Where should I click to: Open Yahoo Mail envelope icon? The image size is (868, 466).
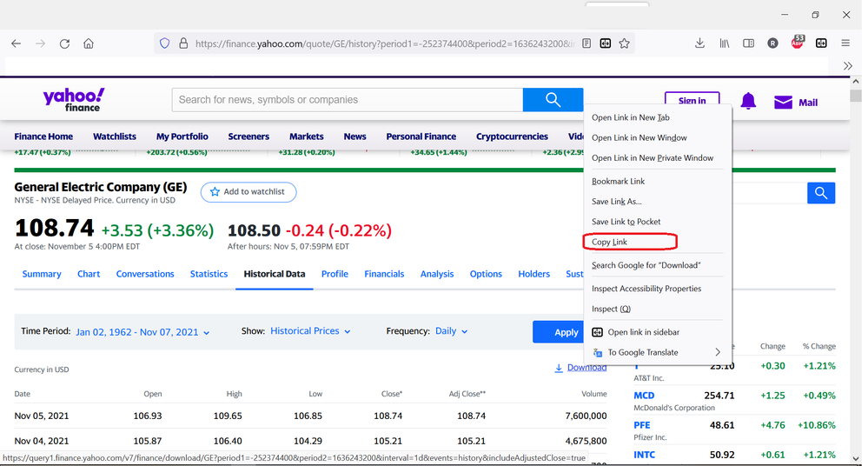783,103
